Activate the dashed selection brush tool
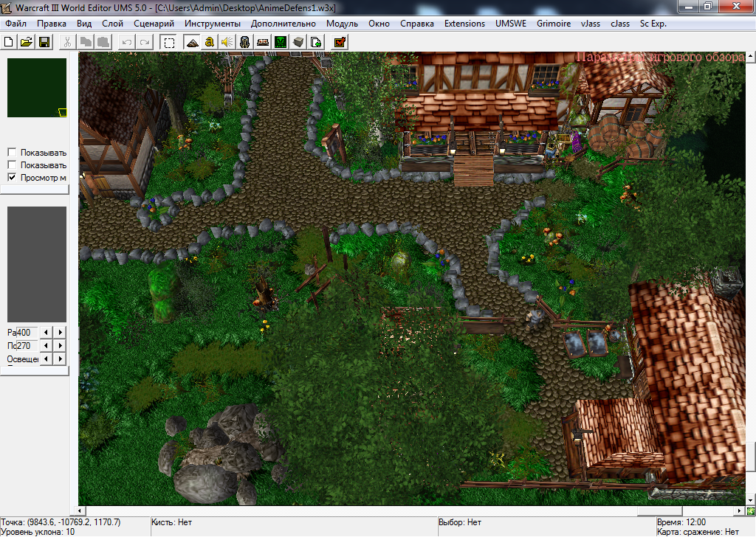The image size is (756, 537). coord(169,42)
